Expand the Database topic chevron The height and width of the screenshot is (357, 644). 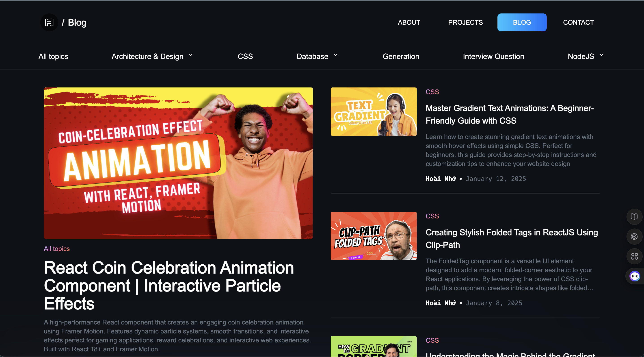pos(335,55)
